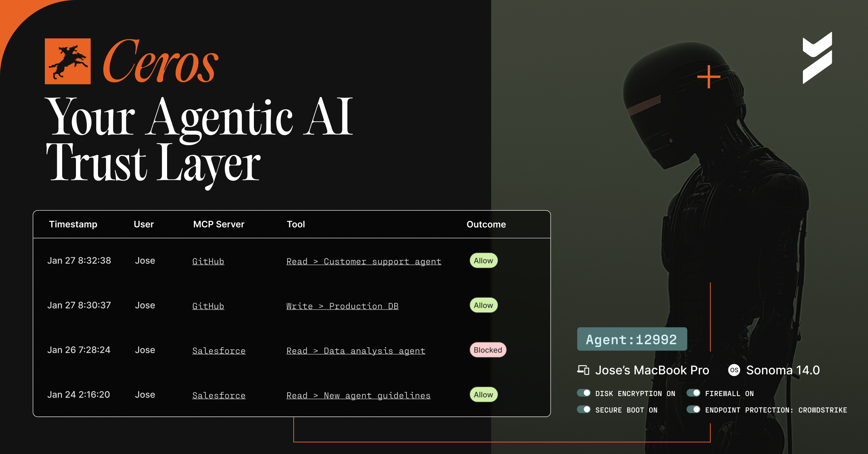Image resolution: width=868 pixels, height=454 pixels.
Task: Disable the Firewall switch
Action: click(694, 392)
